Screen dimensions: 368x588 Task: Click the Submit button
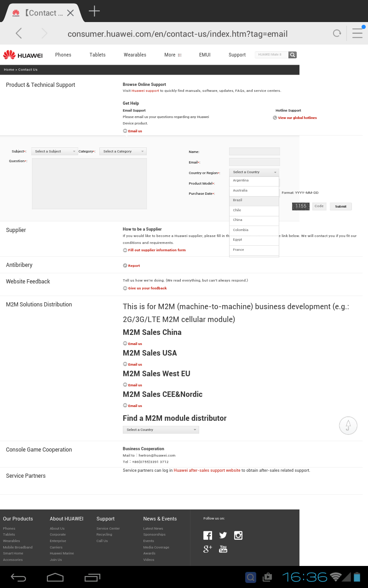340,207
